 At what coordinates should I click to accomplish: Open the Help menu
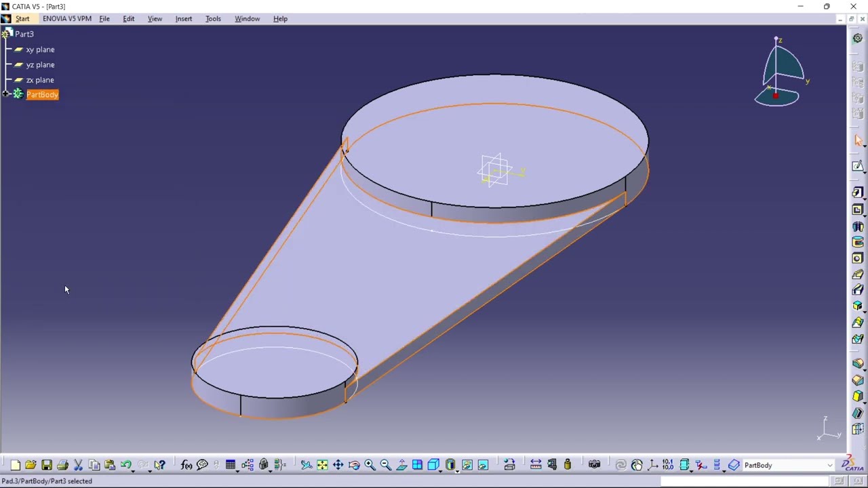280,19
